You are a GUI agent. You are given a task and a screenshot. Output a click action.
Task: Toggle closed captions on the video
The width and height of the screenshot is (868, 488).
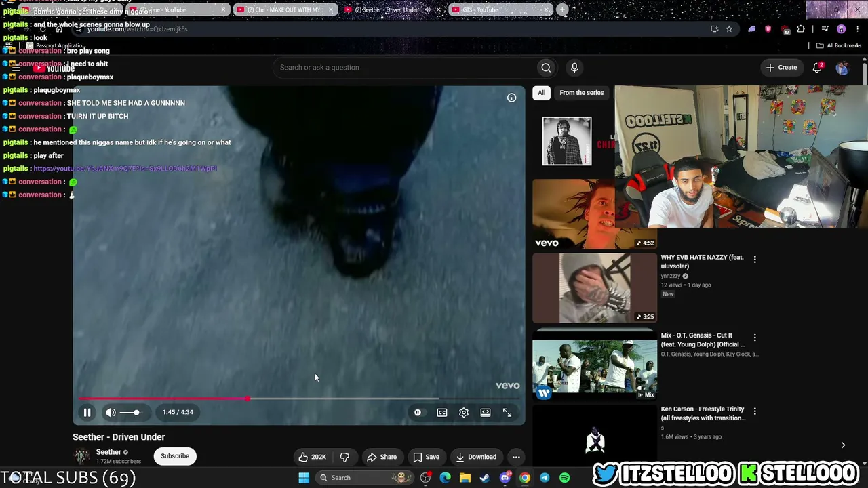[442, 412]
